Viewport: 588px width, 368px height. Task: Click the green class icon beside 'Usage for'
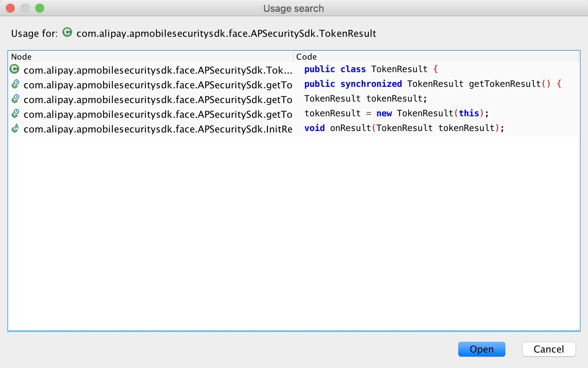(x=67, y=32)
